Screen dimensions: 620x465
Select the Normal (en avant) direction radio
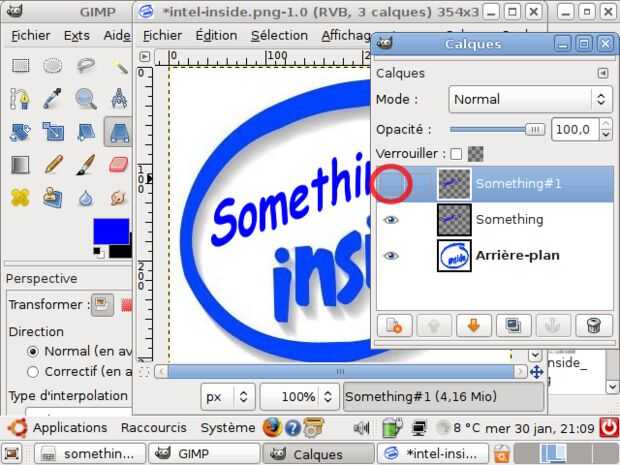(33, 351)
